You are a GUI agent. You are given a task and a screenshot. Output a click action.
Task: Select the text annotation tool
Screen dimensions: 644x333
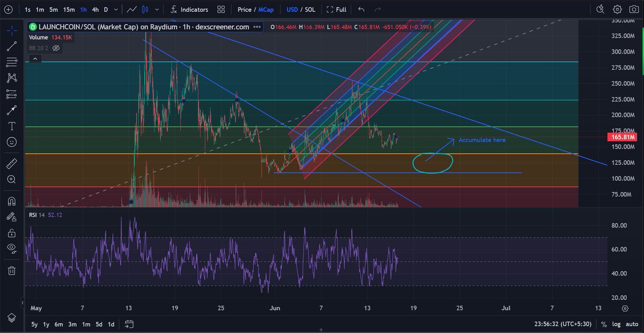tap(11, 126)
